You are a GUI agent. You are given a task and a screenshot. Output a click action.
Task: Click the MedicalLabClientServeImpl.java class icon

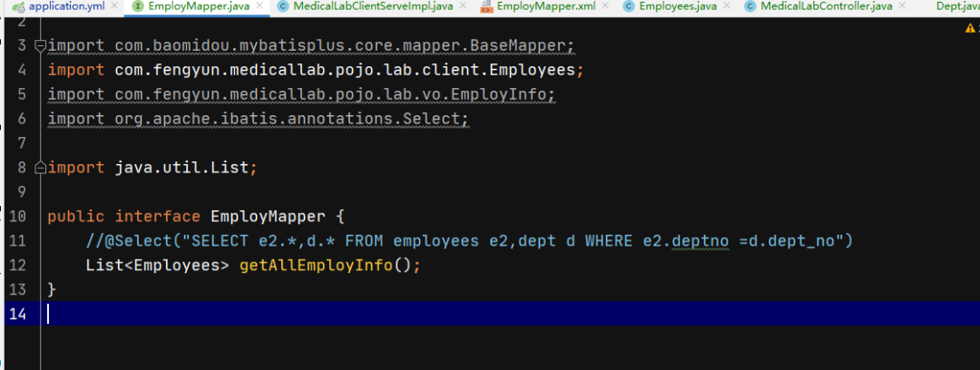tap(282, 7)
